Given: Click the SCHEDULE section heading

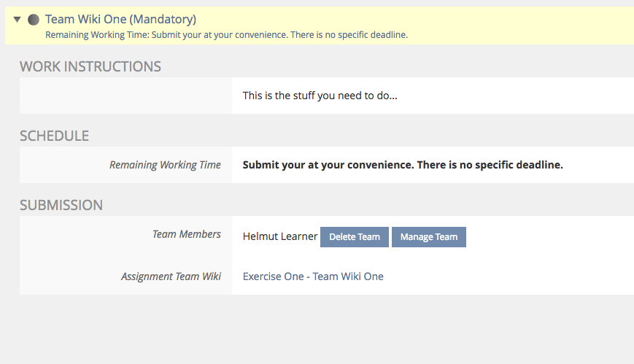Looking at the screenshot, I should (x=55, y=136).
